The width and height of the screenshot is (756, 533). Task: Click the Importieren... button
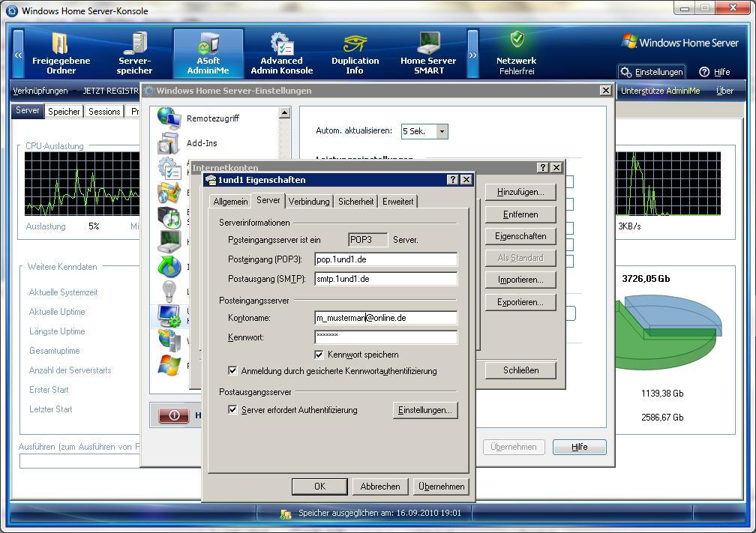coord(520,280)
